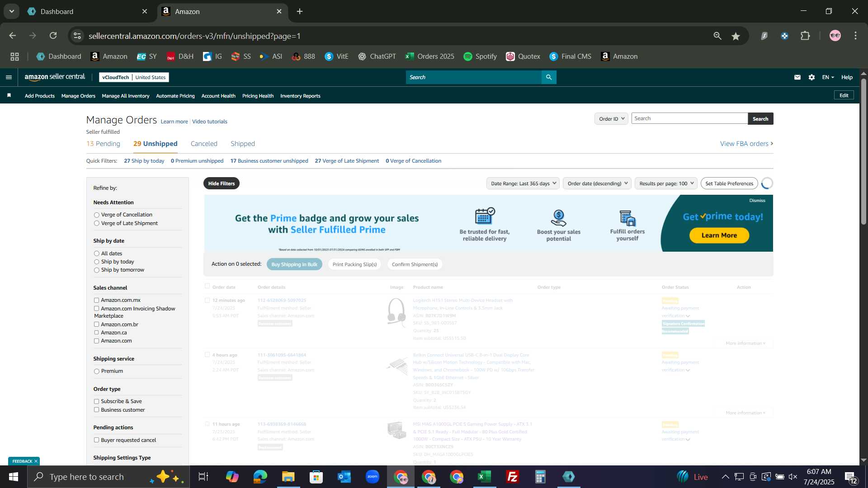
Task: Open Zoom from the taskbar
Action: point(373,477)
